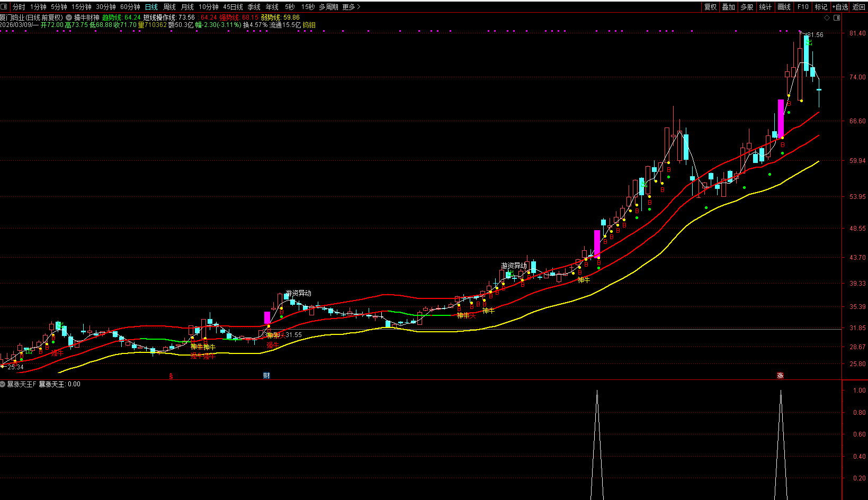This screenshot has width=868, height=500.
Task: Open the F10 company info
Action: [x=803, y=7]
